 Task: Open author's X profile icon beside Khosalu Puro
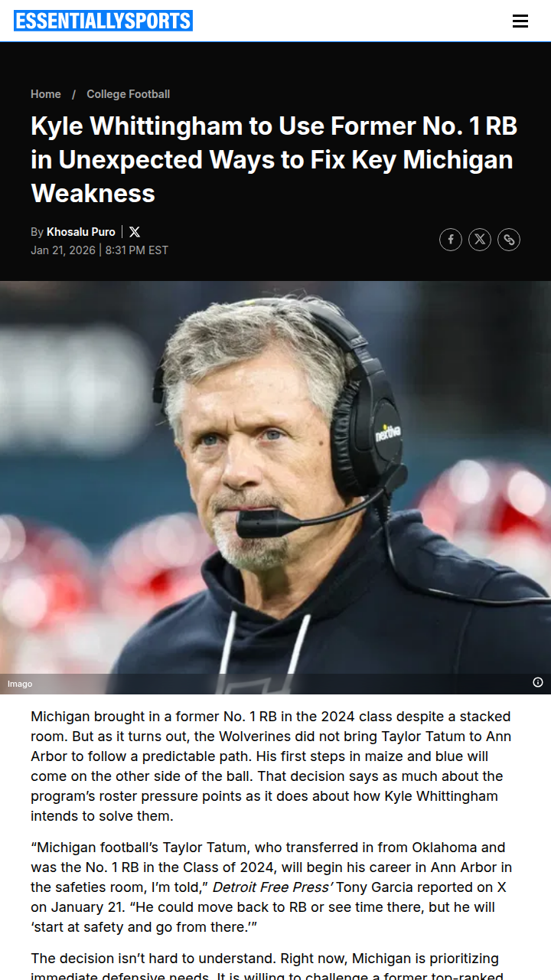coord(135,232)
